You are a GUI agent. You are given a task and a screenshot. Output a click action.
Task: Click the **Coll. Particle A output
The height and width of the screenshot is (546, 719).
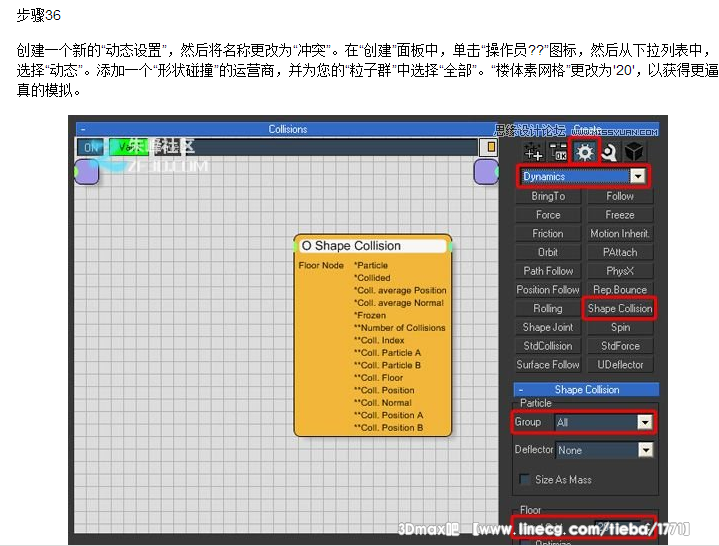pyautogui.click(x=387, y=353)
